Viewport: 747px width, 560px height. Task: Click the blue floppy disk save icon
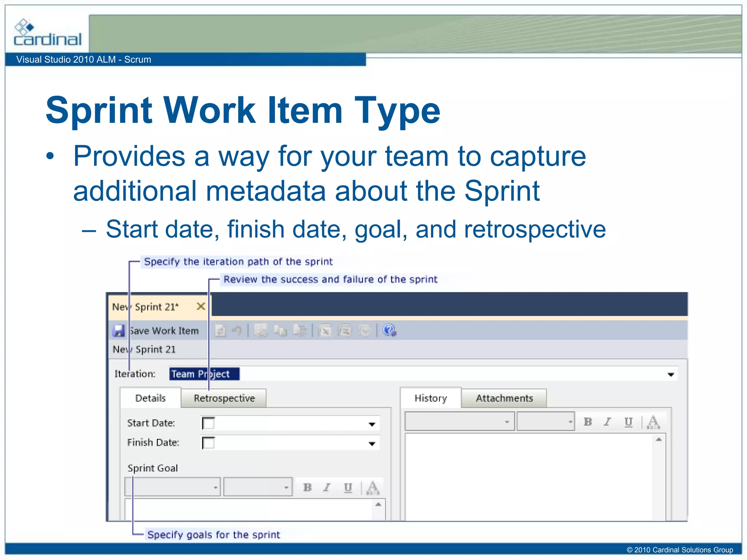pyautogui.click(x=119, y=331)
